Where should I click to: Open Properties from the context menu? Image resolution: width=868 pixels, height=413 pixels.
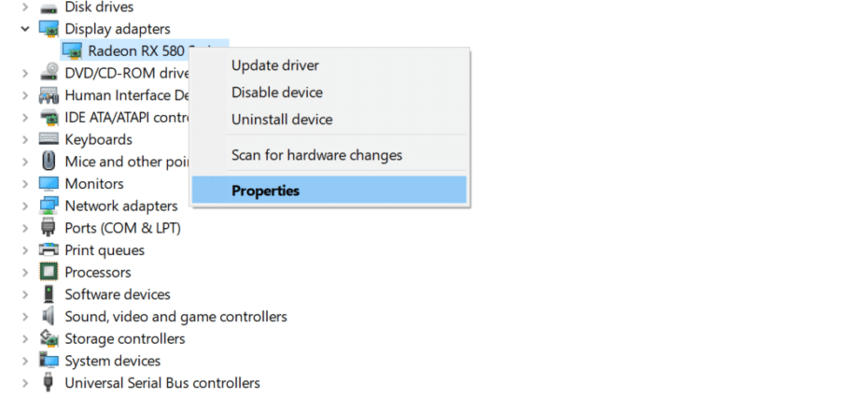point(329,190)
